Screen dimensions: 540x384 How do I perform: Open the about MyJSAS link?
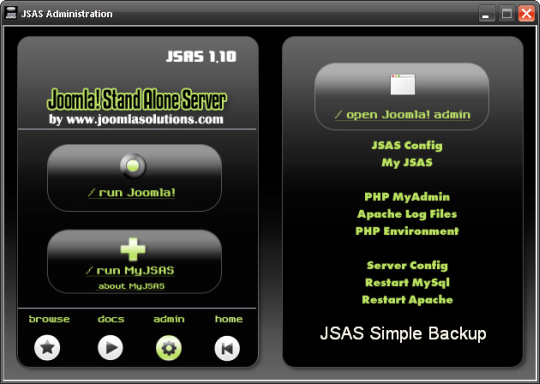[131, 286]
